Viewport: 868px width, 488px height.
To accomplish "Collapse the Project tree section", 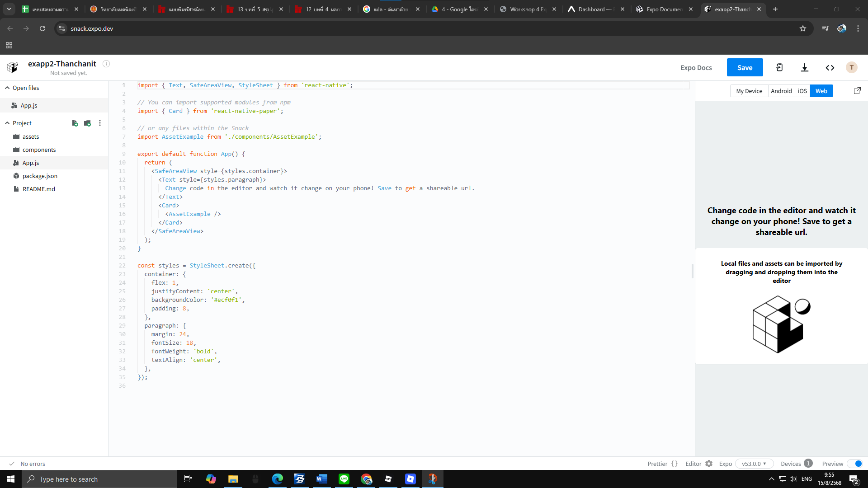I will pos(7,123).
